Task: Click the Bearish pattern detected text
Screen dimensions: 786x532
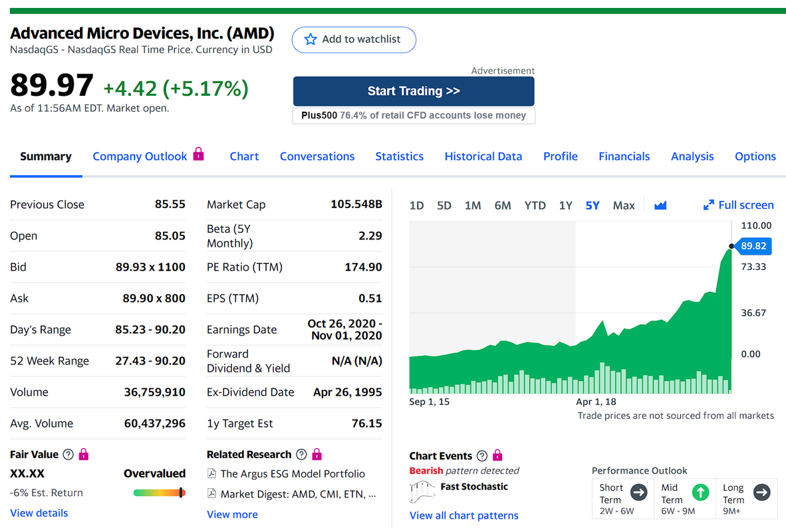Action: pos(464,470)
